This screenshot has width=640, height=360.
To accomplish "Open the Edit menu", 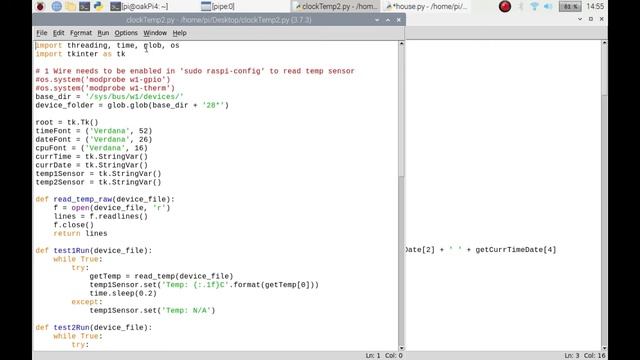I will click(x=58, y=33).
